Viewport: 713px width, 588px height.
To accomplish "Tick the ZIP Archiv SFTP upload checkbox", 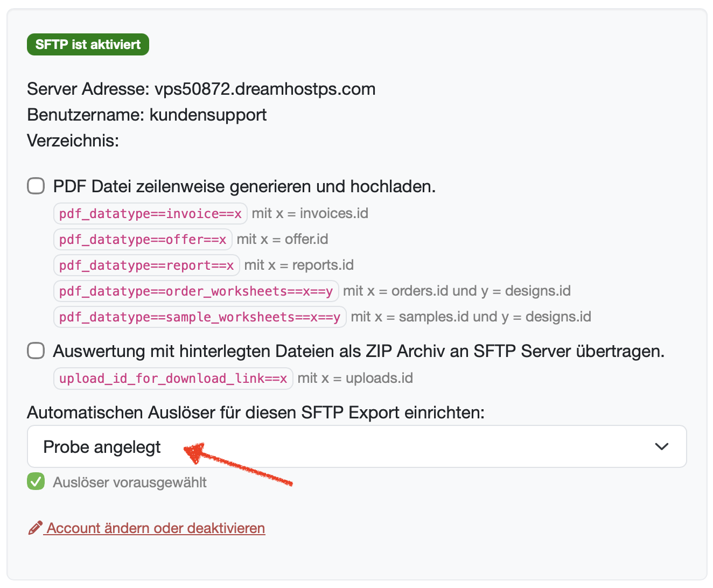I will 36,351.
